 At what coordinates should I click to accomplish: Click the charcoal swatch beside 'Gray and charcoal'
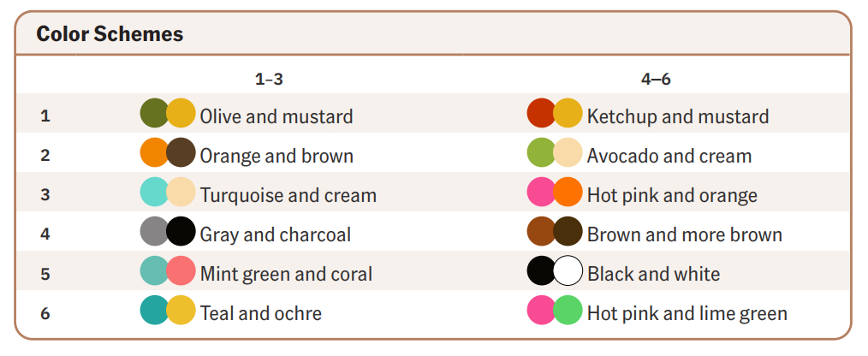(x=181, y=231)
